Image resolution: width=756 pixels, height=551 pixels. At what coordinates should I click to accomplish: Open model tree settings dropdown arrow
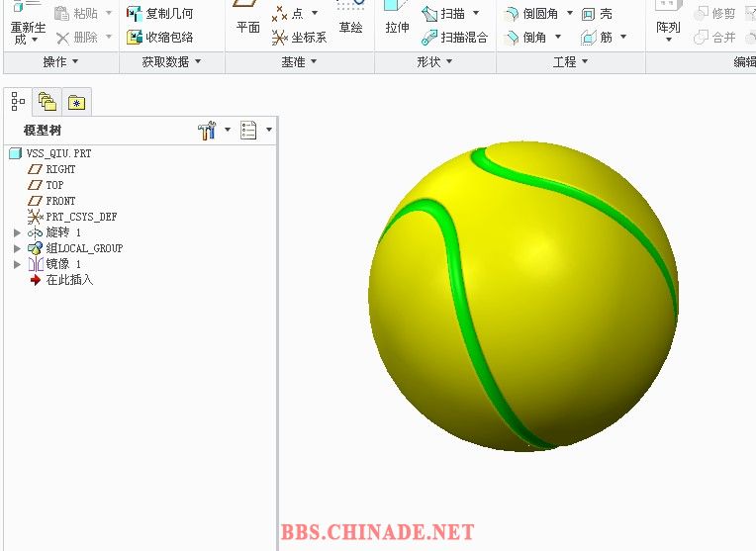coord(228,130)
